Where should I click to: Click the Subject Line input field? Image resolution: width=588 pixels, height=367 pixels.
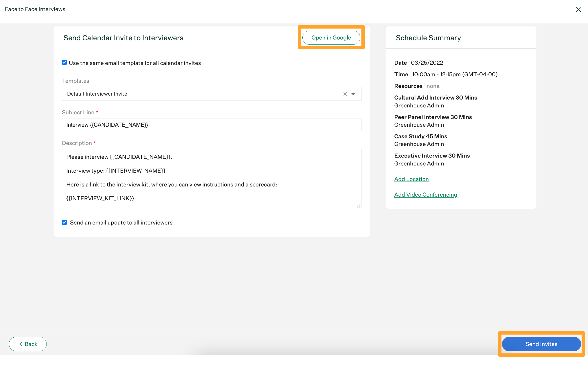pos(211,125)
